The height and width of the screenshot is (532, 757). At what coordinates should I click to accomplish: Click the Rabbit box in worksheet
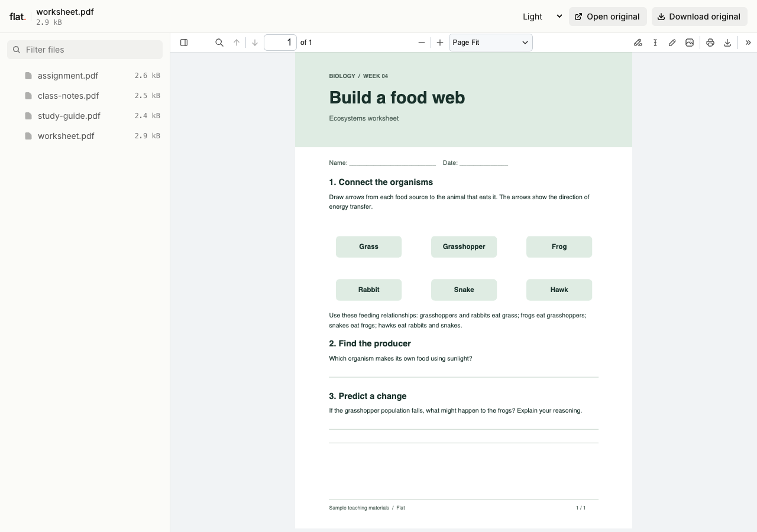point(368,290)
